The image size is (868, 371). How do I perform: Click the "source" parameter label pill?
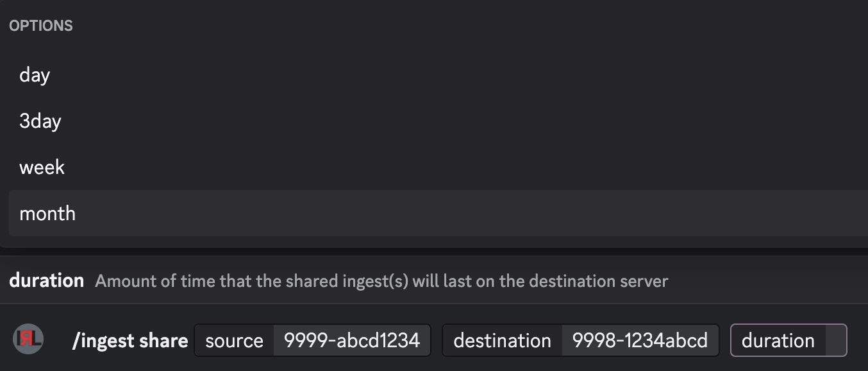pyautogui.click(x=234, y=340)
